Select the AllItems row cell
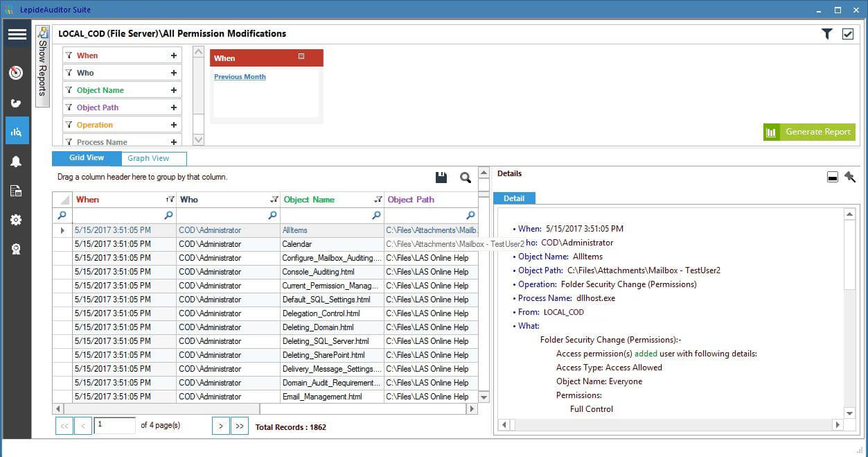The height and width of the screenshot is (457, 868). (332, 230)
